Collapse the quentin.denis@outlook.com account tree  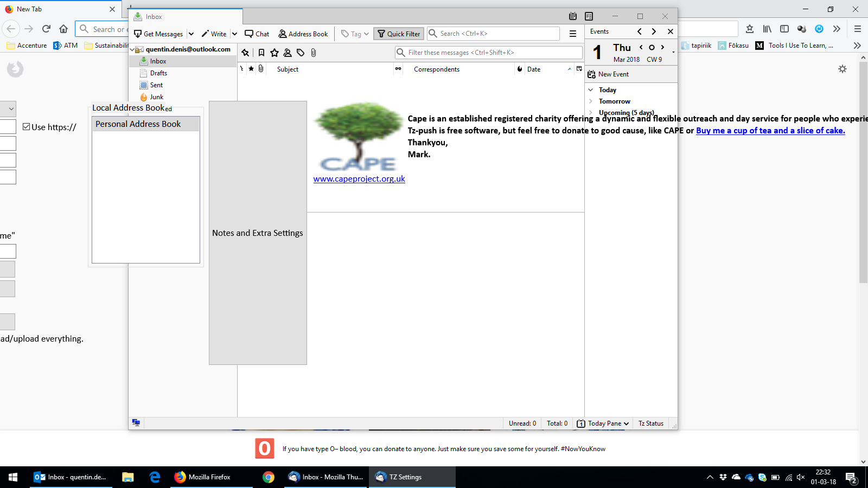click(132, 49)
